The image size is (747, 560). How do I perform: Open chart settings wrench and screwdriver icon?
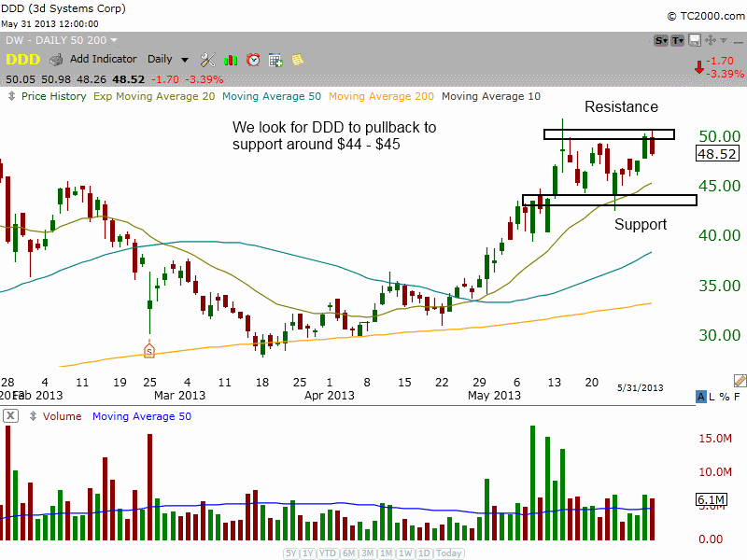pos(207,59)
